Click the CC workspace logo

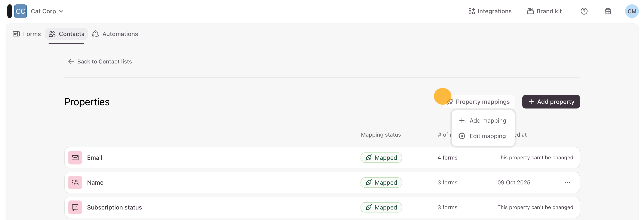pyautogui.click(x=21, y=11)
